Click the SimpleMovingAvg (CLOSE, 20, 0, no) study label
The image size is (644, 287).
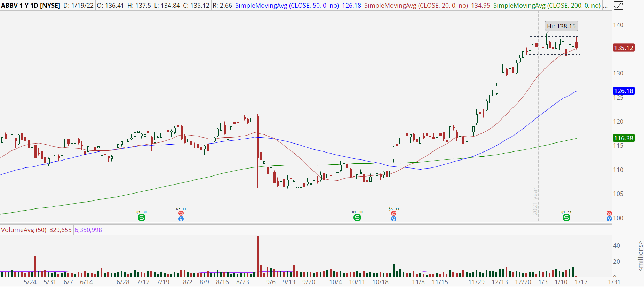coord(416,6)
